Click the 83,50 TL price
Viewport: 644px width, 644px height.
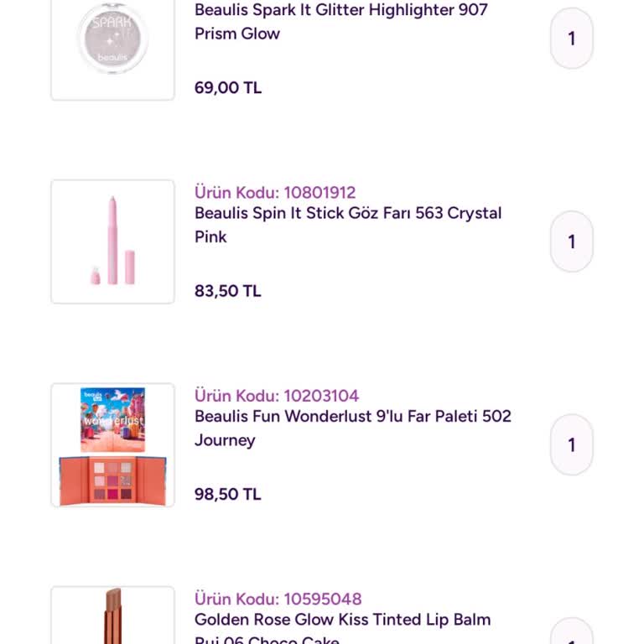(x=228, y=291)
